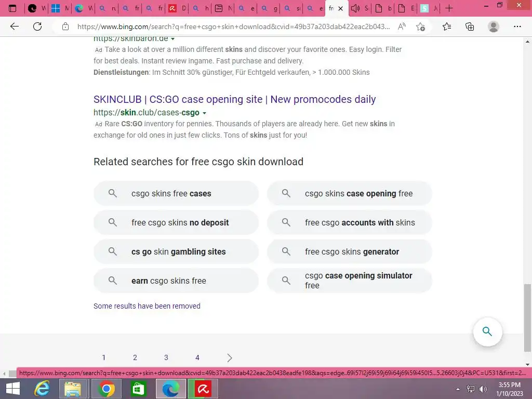Search 'free csgo skins no deposit'
This screenshot has width=532, height=399.
176,222
